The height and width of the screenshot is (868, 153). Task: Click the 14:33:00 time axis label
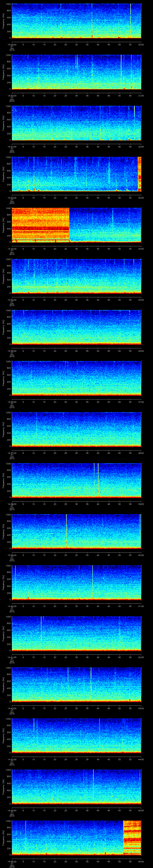[12, 249]
